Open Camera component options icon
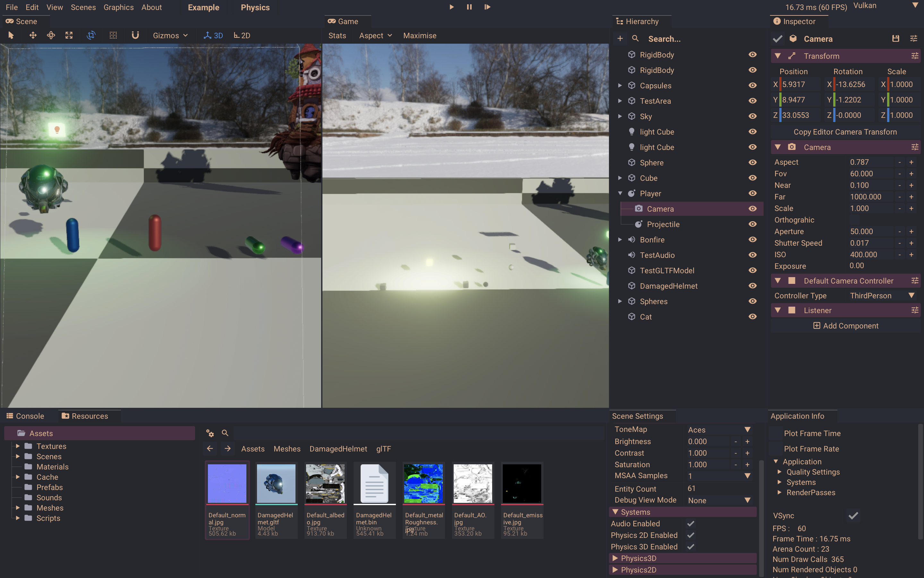Image resolution: width=924 pixels, height=578 pixels. [915, 147]
